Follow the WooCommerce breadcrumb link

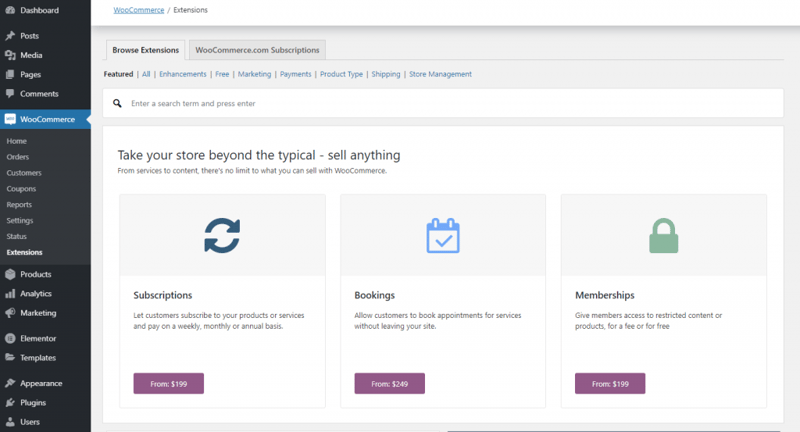(x=139, y=10)
